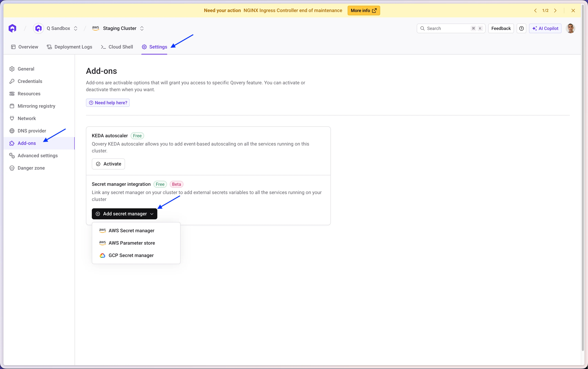Open the Staging Cluster switcher chevrons
The height and width of the screenshot is (369, 588).
click(142, 28)
